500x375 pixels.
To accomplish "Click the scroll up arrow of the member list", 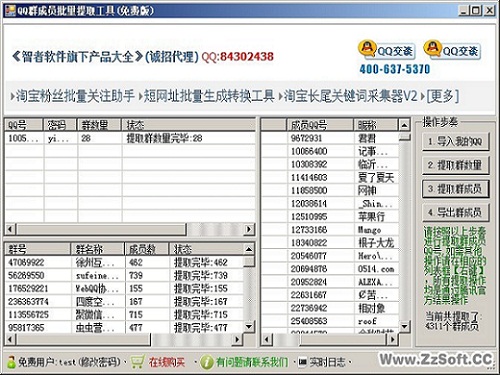I will pos(404,125).
